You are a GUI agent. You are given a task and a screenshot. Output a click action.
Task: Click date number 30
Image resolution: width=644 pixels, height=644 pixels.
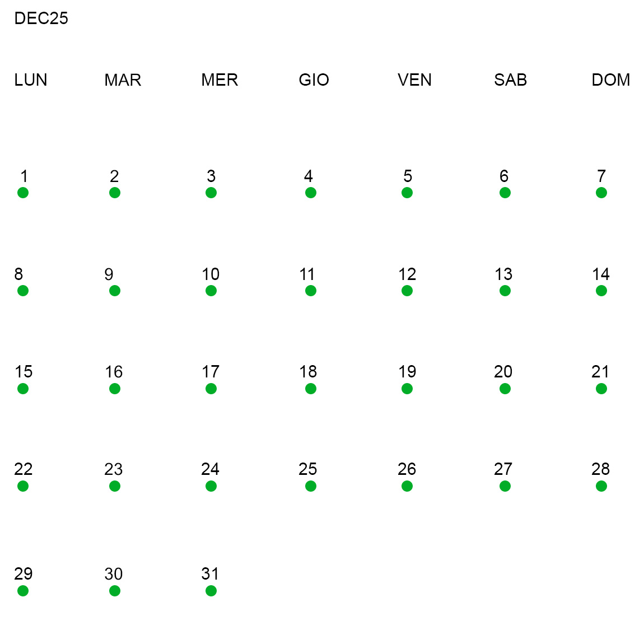[x=114, y=574]
